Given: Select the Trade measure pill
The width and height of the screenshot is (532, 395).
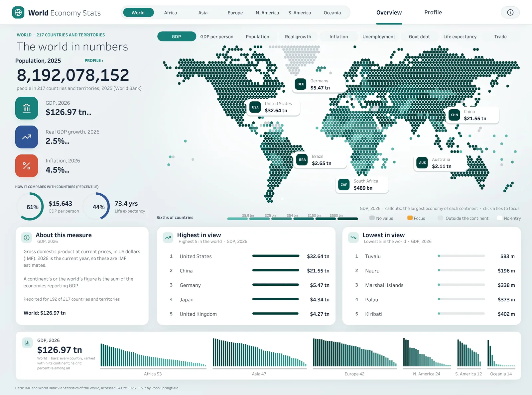Looking at the screenshot, I should (x=500, y=37).
